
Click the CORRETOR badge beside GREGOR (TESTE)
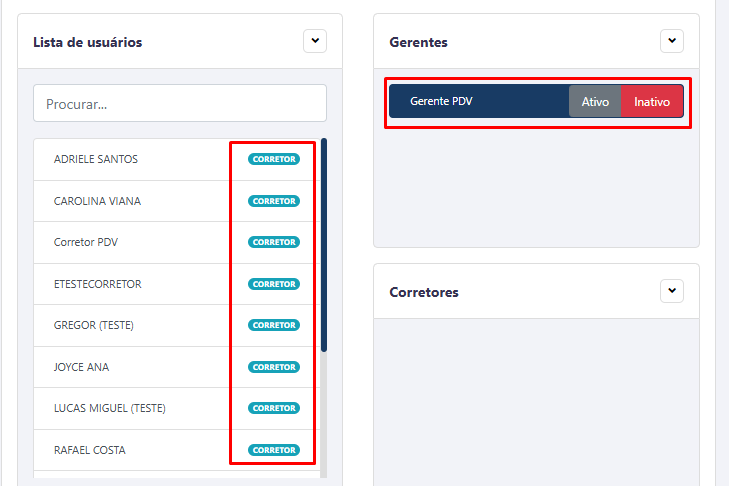tap(274, 325)
